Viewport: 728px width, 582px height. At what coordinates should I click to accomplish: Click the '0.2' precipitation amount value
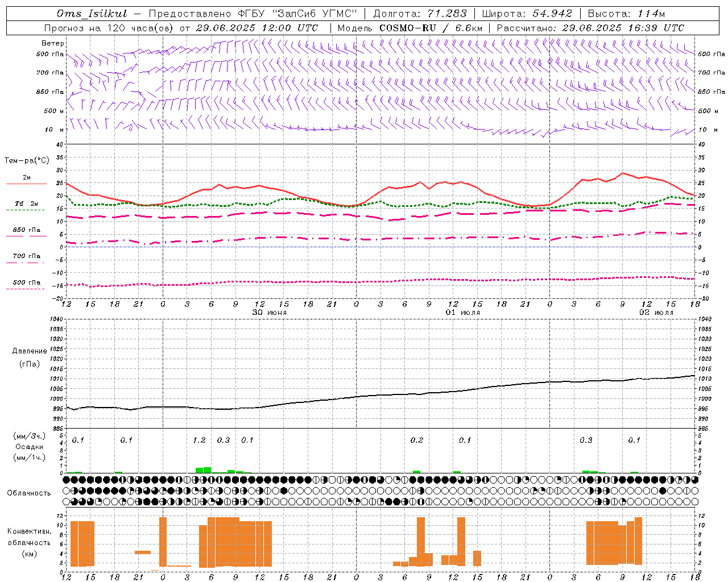417,440
